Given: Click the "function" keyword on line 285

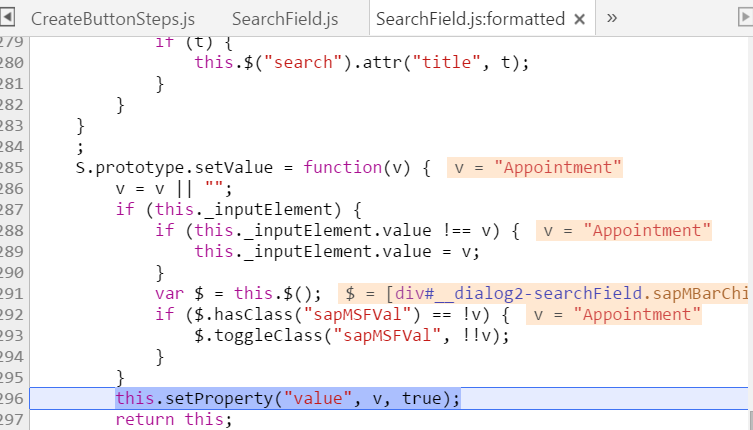Looking at the screenshot, I should [342, 168].
